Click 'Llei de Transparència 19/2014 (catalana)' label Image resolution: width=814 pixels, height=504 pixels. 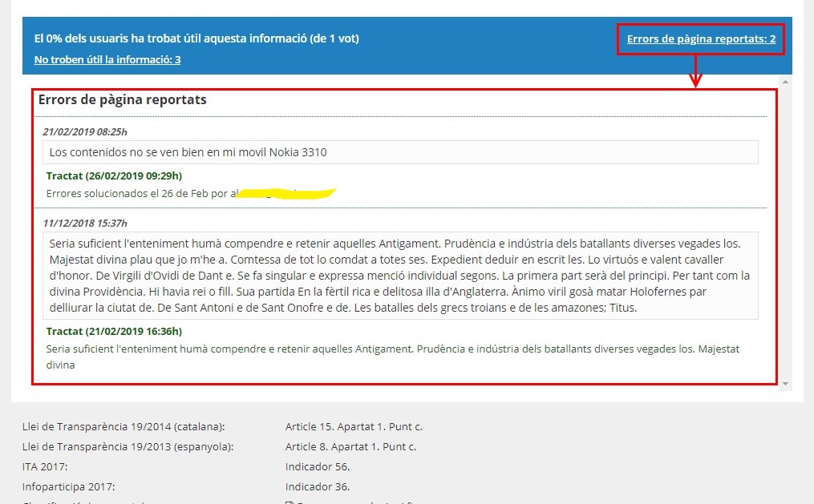124,426
